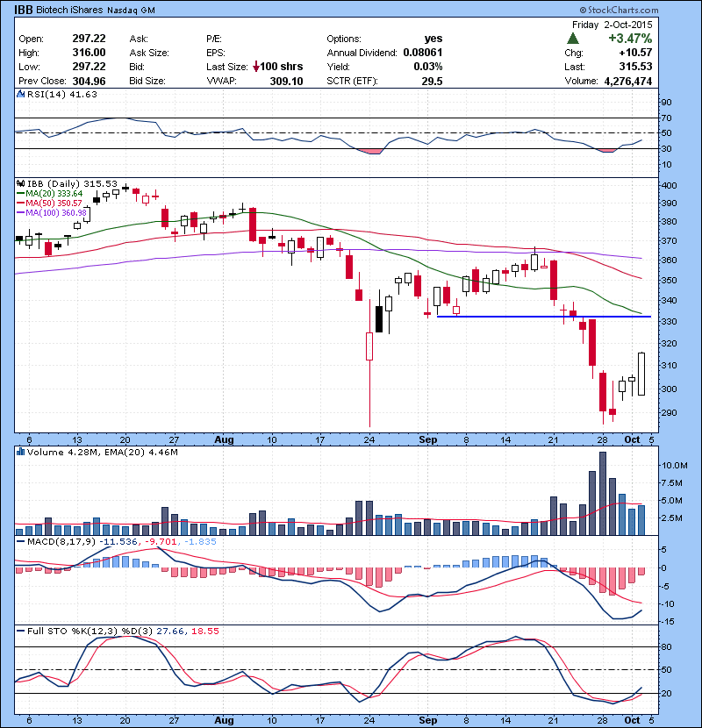Screen dimensions: 702x728
Task: Click the SCTR (ETF) value 29.5
Action: (x=432, y=81)
